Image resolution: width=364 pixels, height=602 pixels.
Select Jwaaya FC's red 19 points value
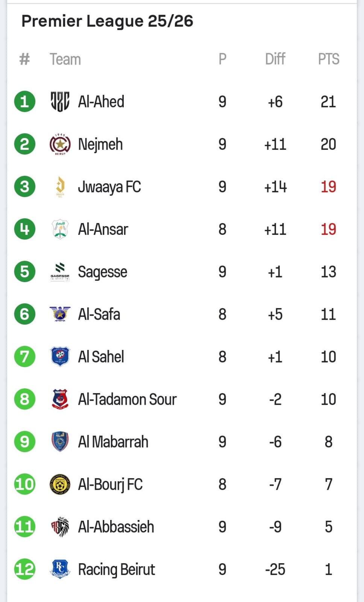coord(328,187)
